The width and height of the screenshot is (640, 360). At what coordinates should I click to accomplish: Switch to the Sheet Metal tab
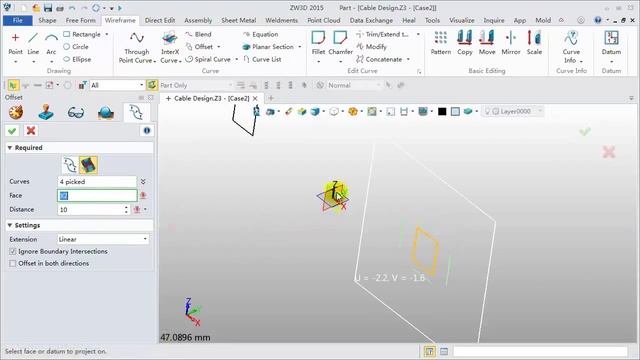pyautogui.click(x=238, y=20)
